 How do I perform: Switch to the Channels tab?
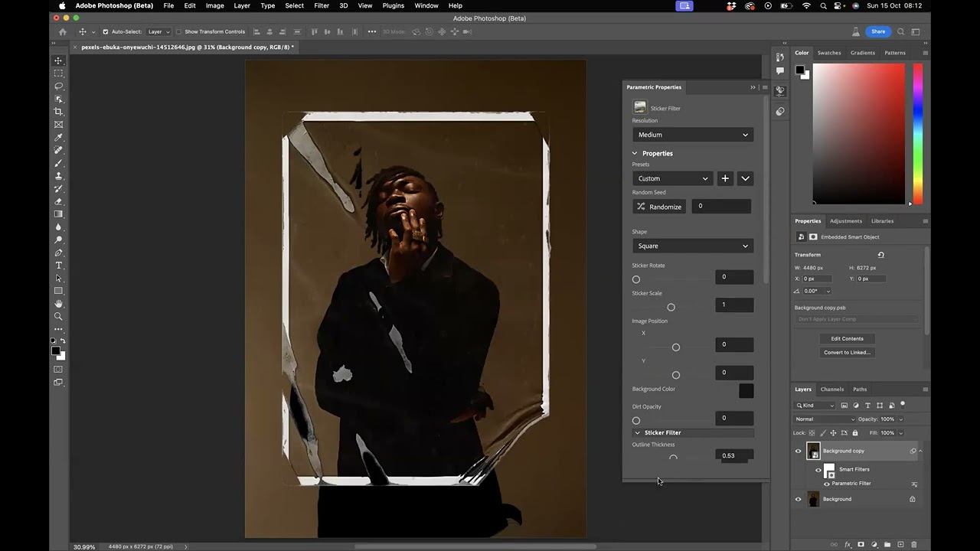[832, 390]
